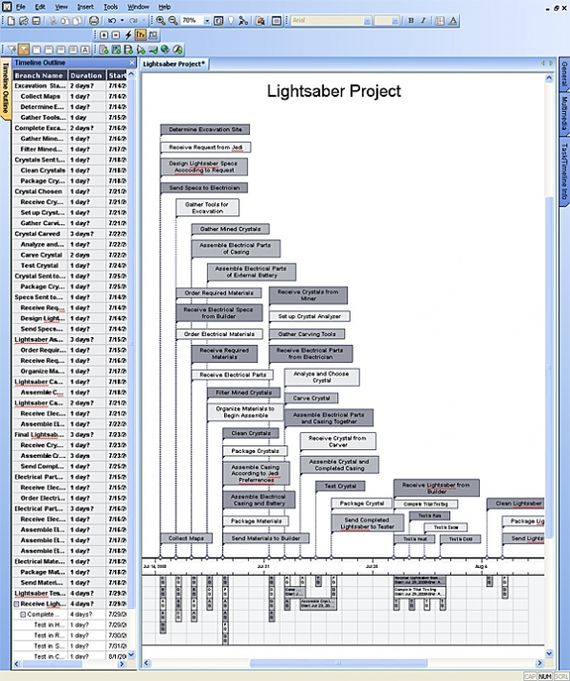Collapse the Complete... sub-branch
Screen dimensions: 570x681
pyautogui.click(x=23, y=615)
